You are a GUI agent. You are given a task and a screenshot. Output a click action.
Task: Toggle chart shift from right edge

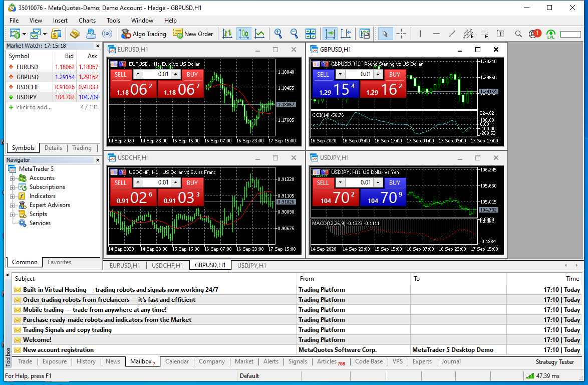pos(346,34)
